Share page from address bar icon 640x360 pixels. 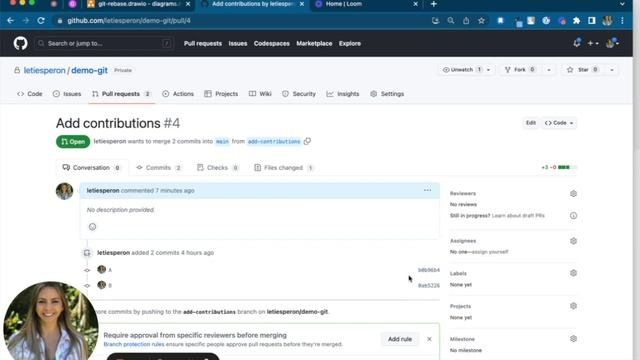pos(466,20)
